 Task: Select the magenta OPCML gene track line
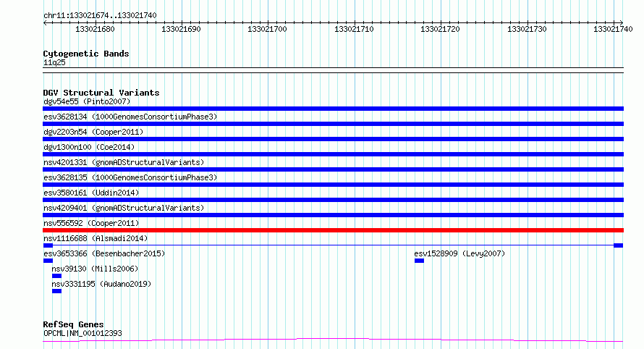tap(333, 340)
